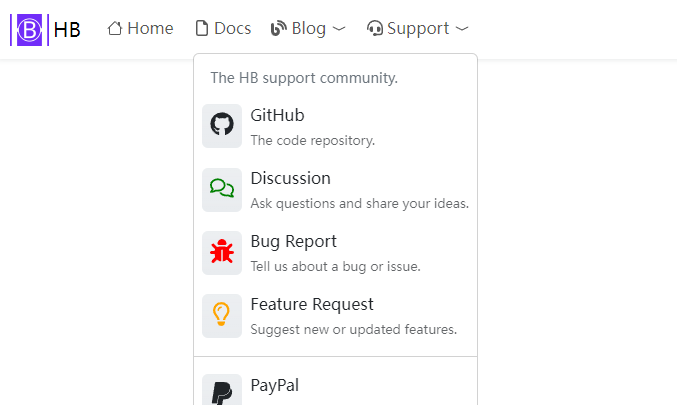
Task: Select GitHub from the Support menu
Action: point(277,115)
